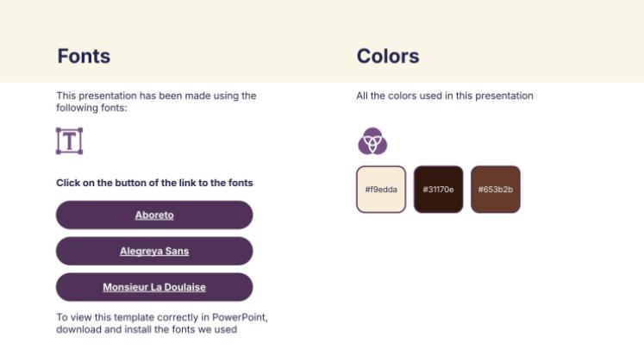Image resolution: width=644 pixels, height=362 pixels.
Task: Select the 'All the colors used' description
Action: pyautogui.click(x=445, y=96)
